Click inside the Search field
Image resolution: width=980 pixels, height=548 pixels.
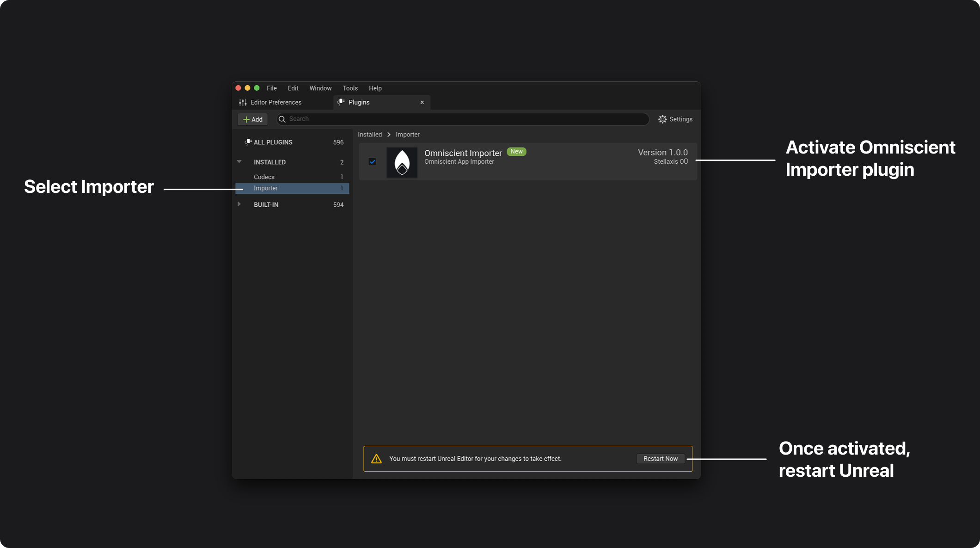click(462, 119)
